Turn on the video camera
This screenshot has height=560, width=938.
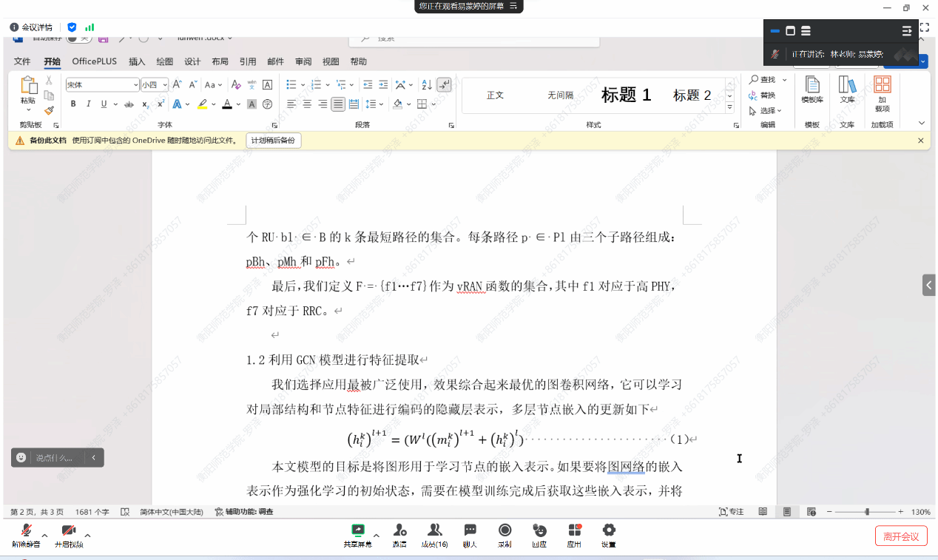pos(69,534)
